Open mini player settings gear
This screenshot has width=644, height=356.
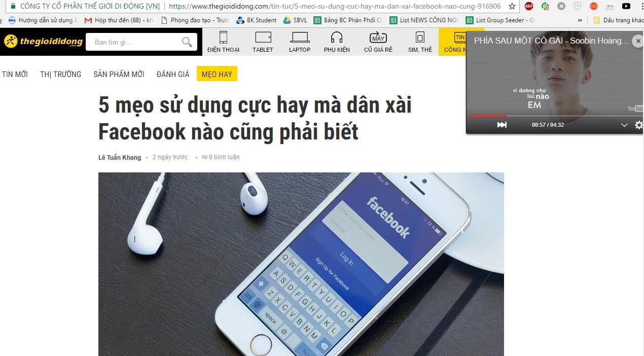point(639,125)
